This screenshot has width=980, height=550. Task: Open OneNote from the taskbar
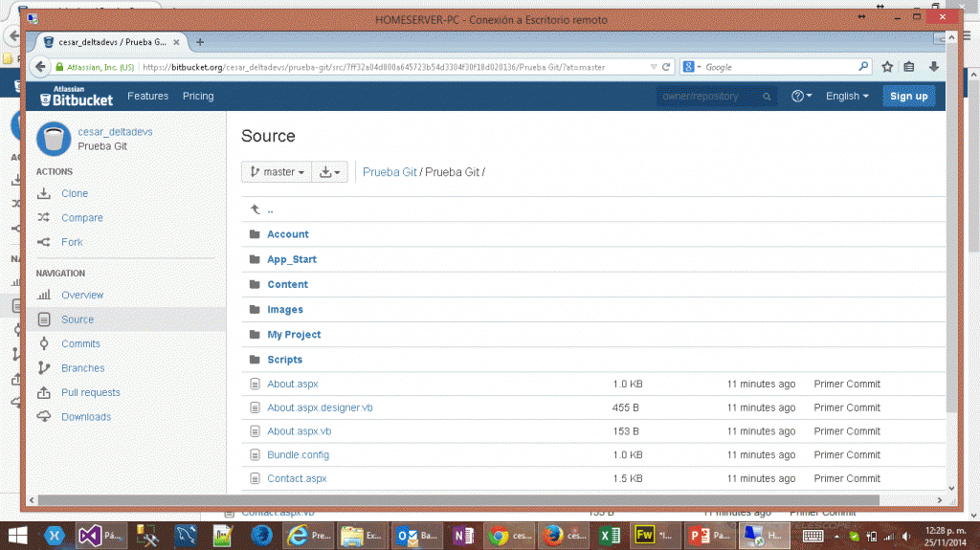[x=463, y=536]
